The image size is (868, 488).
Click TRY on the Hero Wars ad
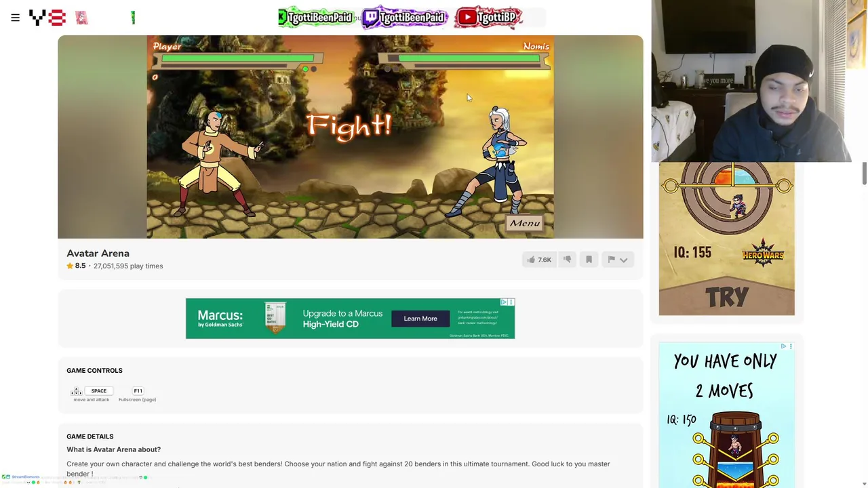726,297
